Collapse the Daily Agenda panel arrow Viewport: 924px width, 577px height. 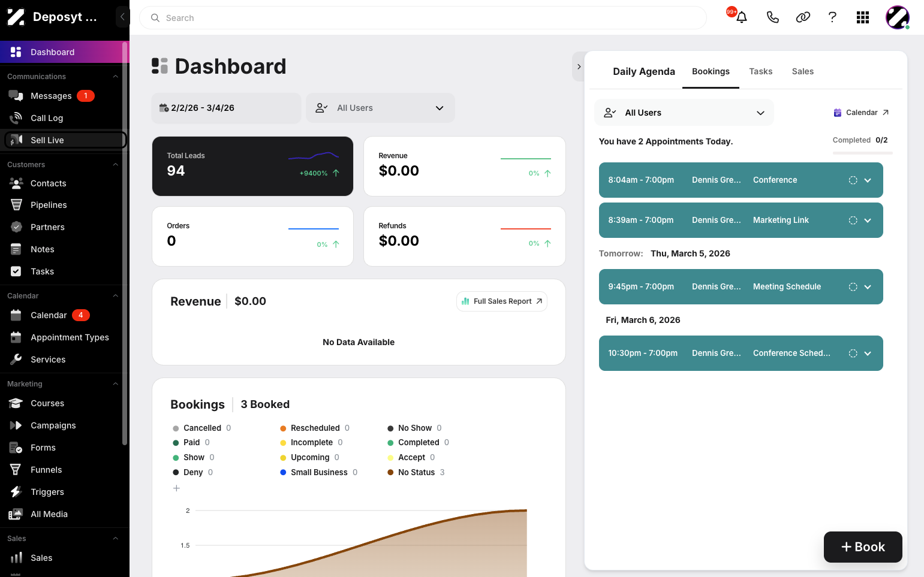(579, 67)
